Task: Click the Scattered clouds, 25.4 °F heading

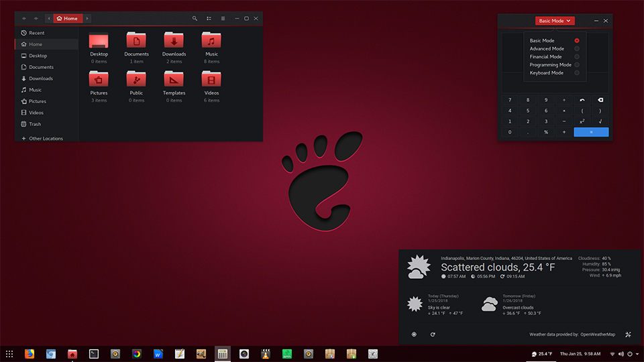Action: tap(498, 267)
